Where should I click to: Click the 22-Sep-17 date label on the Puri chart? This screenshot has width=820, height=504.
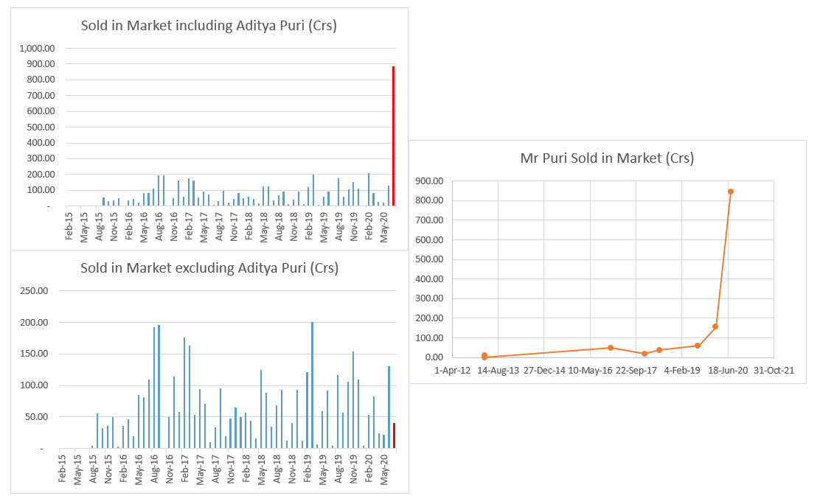[x=636, y=370]
